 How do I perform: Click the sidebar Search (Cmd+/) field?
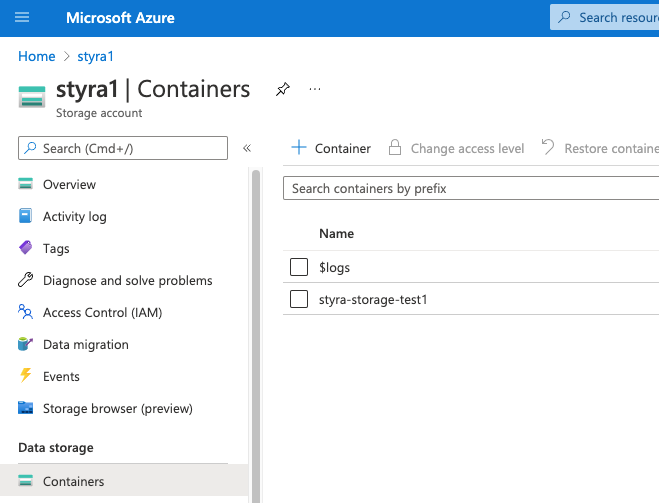pos(123,148)
